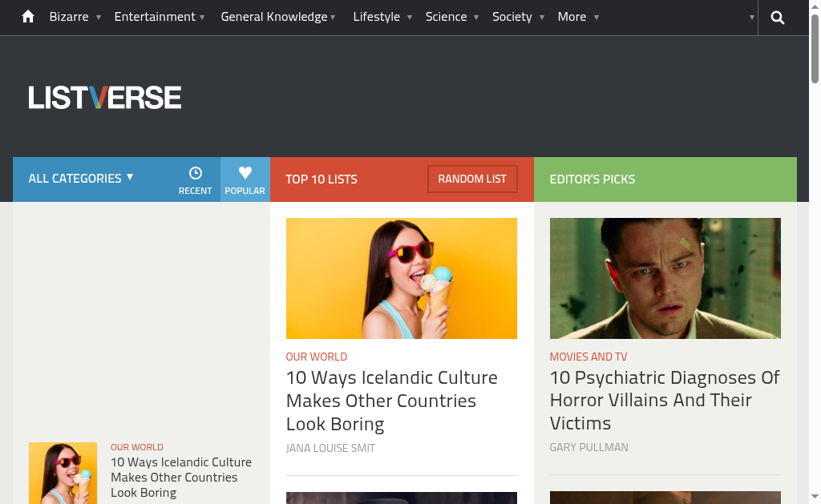Click the Listverse logo
This screenshot has height=504, width=821.
105,98
